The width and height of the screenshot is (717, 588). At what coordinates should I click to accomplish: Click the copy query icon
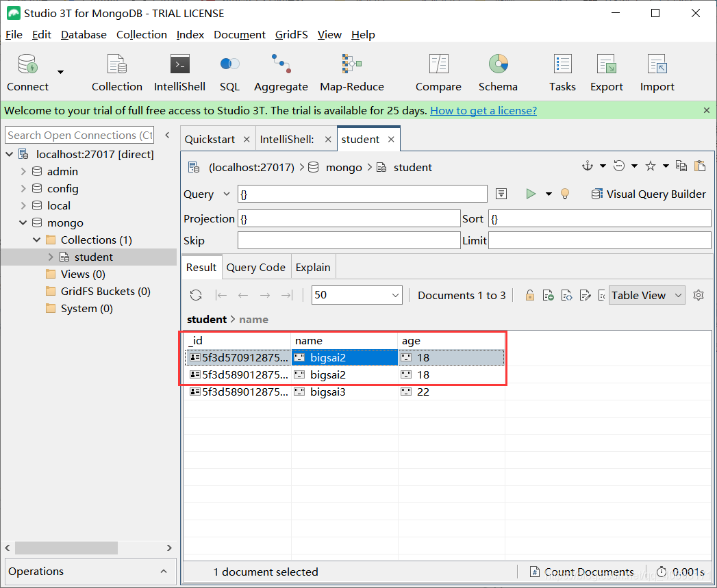tap(681, 166)
